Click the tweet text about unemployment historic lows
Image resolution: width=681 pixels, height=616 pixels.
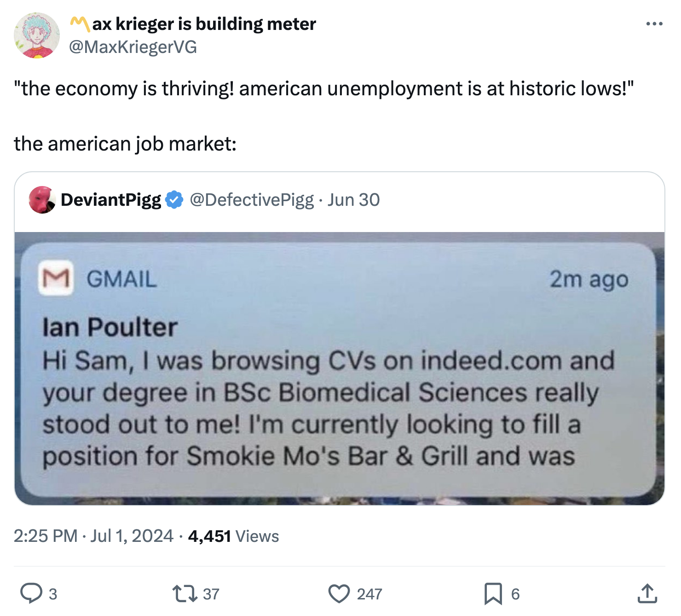323,88
